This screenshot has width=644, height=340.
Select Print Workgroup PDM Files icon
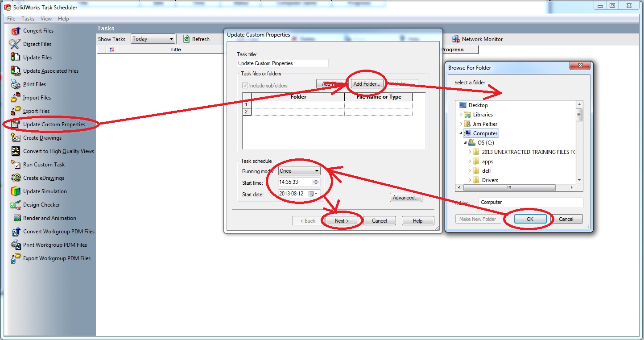[x=16, y=245]
